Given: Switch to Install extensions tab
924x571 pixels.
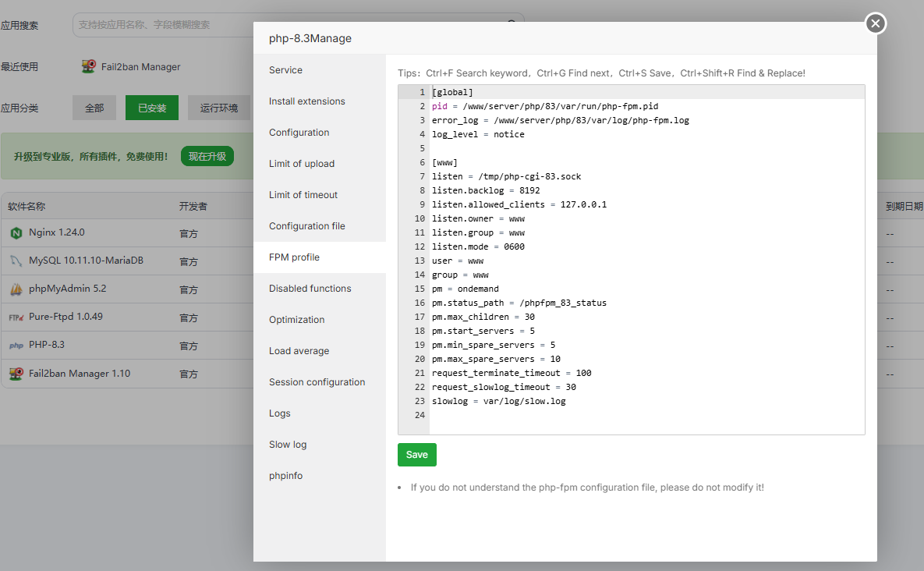Looking at the screenshot, I should click(x=306, y=101).
